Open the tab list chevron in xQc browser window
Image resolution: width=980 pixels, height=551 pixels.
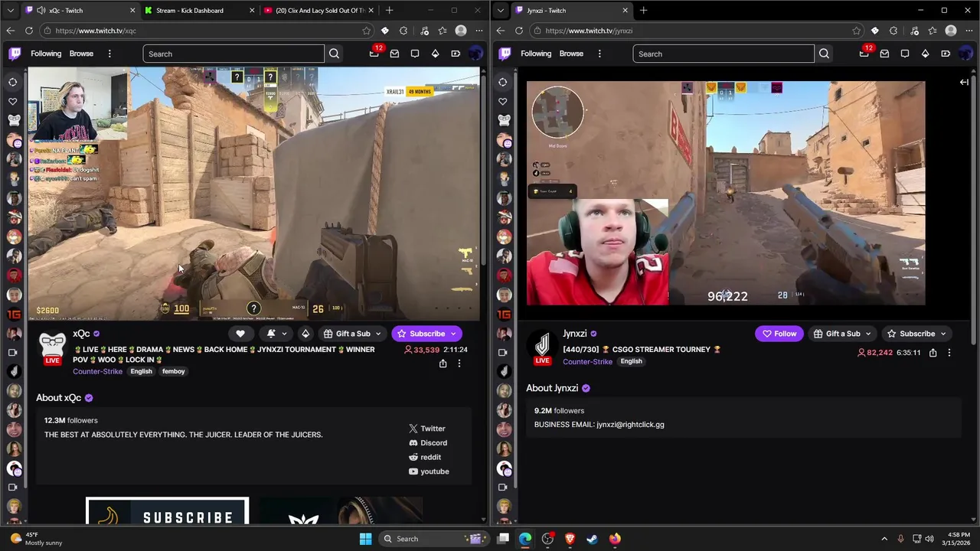point(9,10)
